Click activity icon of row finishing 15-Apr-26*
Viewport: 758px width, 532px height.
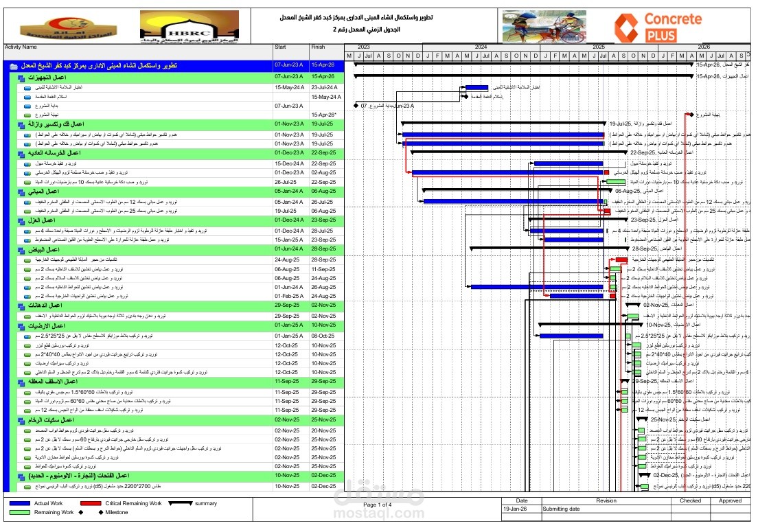27,115
